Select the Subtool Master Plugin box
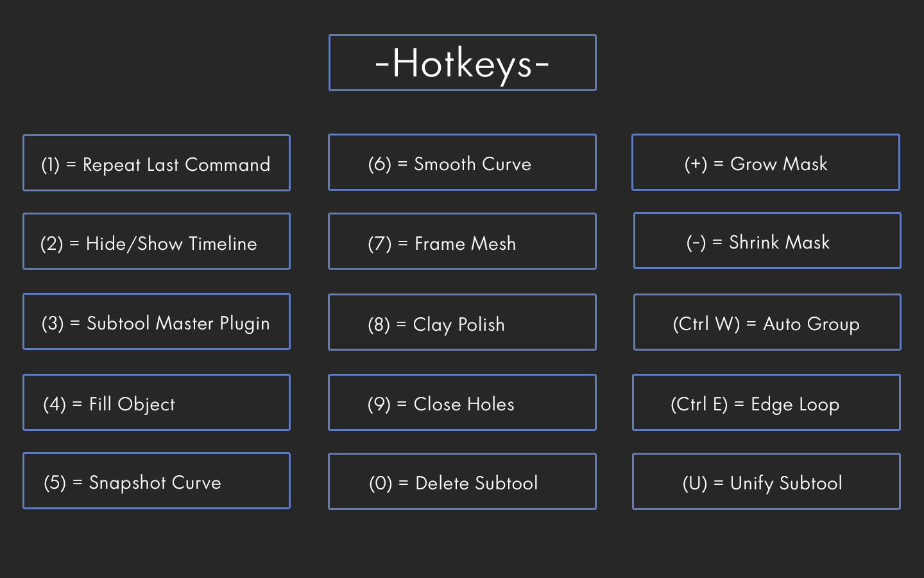The image size is (924, 578). tap(157, 321)
